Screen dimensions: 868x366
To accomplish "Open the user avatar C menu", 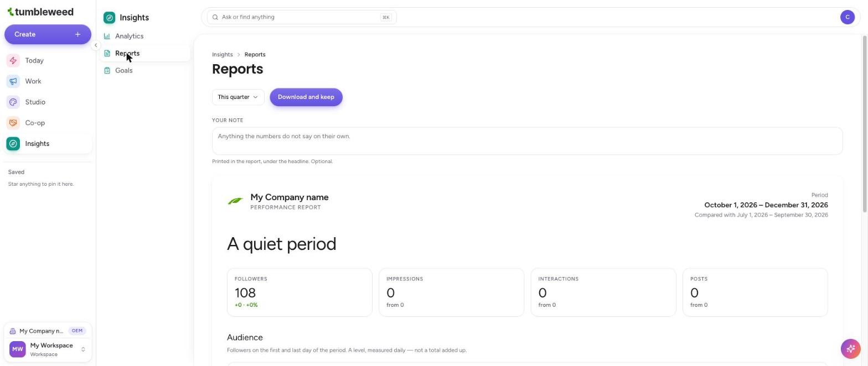I will (847, 17).
